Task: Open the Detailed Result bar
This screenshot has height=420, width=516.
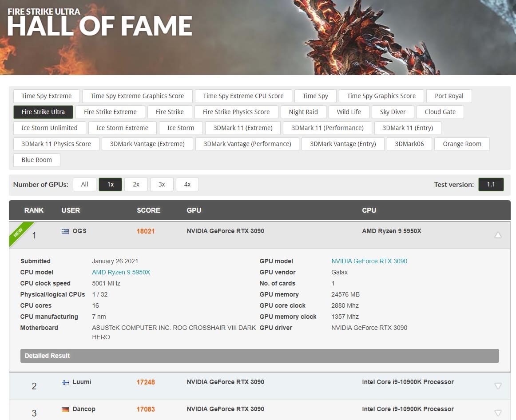Action: (x=260, y=356)
